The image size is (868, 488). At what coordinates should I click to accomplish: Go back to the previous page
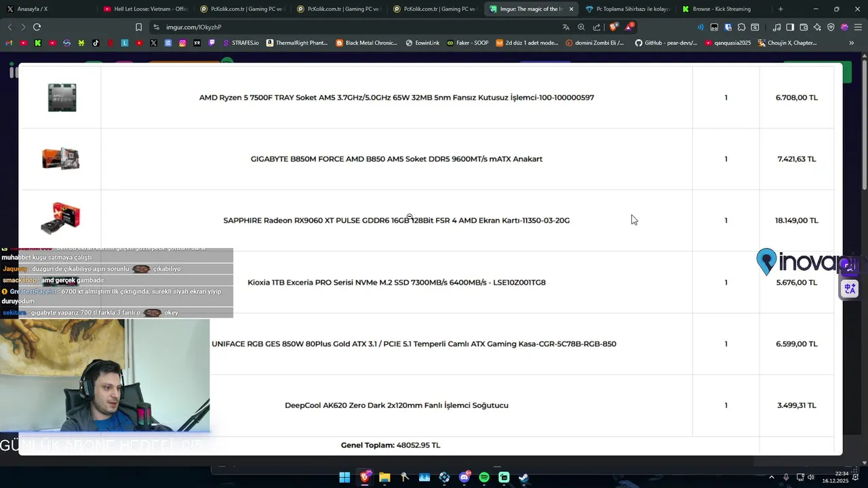click(9, 27)
